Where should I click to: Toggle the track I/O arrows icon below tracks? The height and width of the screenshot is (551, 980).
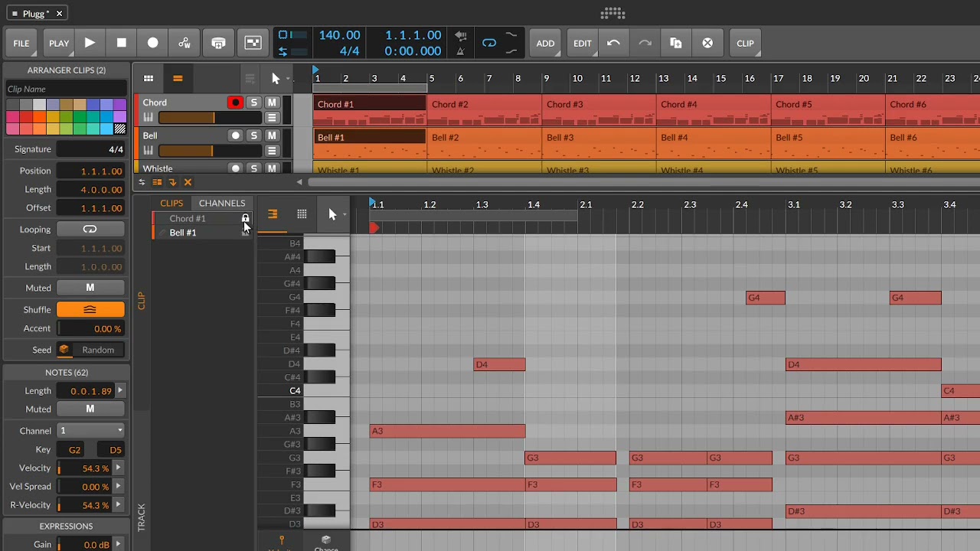[142, 182]
